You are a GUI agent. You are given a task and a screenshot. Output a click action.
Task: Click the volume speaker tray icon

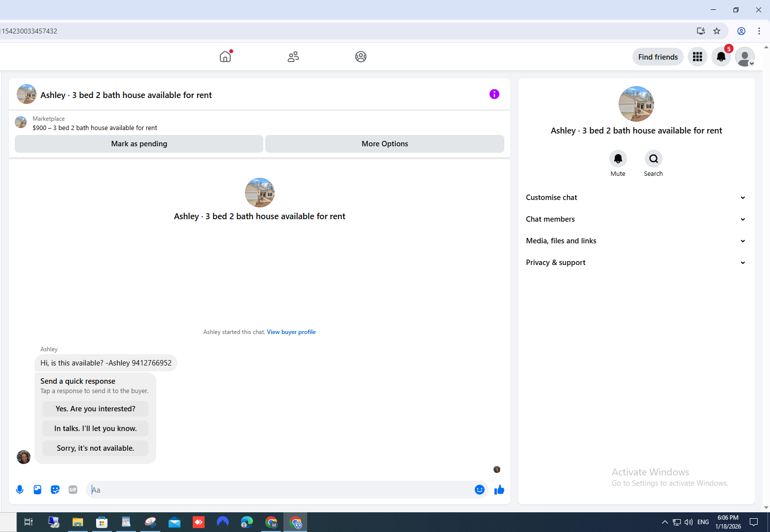coord(689,522)
